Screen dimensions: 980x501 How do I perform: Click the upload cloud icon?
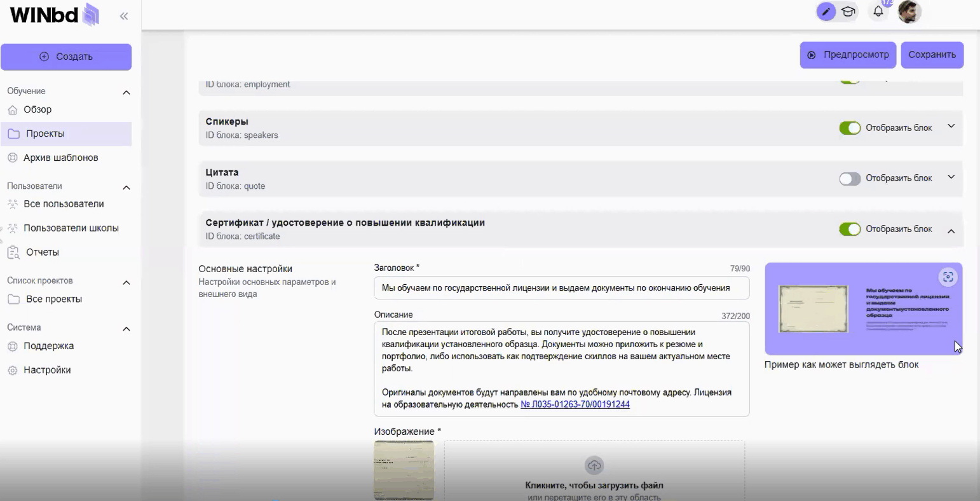594,465
